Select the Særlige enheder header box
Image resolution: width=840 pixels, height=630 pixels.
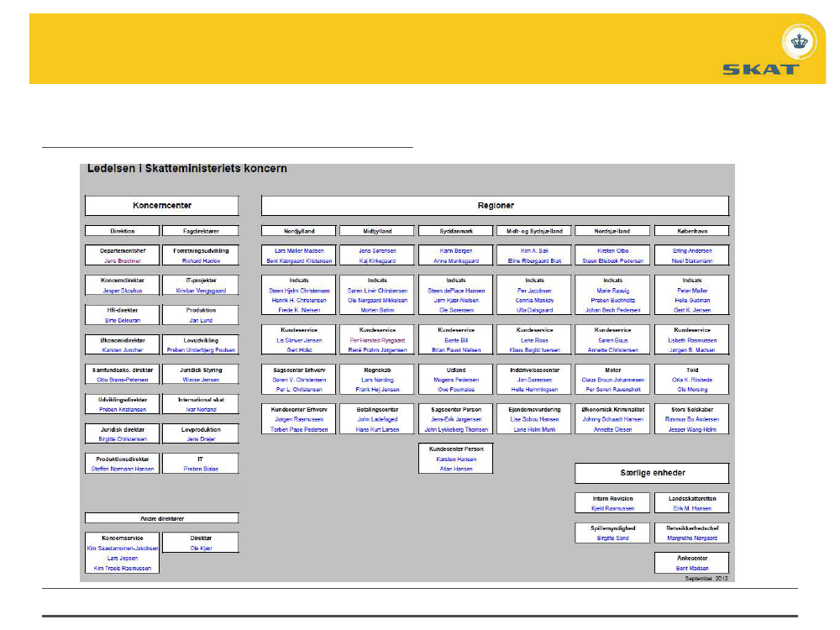652,473
